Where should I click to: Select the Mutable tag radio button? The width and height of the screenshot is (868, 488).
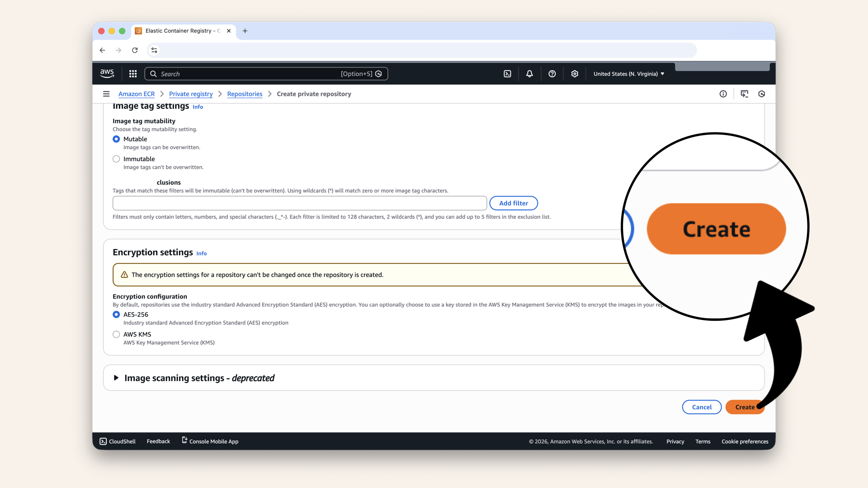116,139
